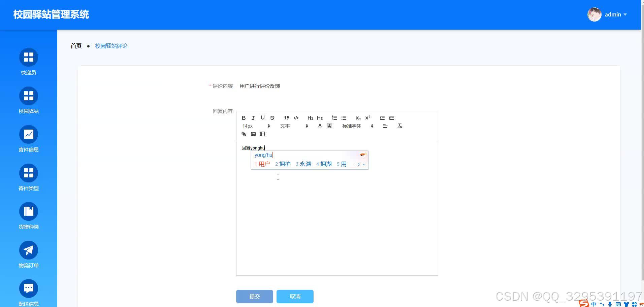Clear text formatting in editor
Image resolution: width=644 pixels, height=307 pixels.
[400, 126]
